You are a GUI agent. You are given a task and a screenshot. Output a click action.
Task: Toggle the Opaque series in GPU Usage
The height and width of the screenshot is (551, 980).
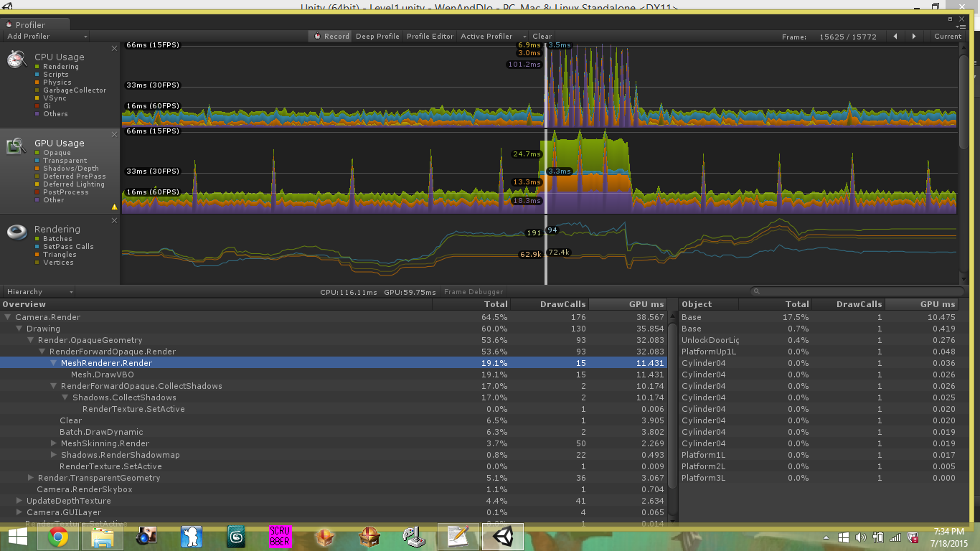53,153
